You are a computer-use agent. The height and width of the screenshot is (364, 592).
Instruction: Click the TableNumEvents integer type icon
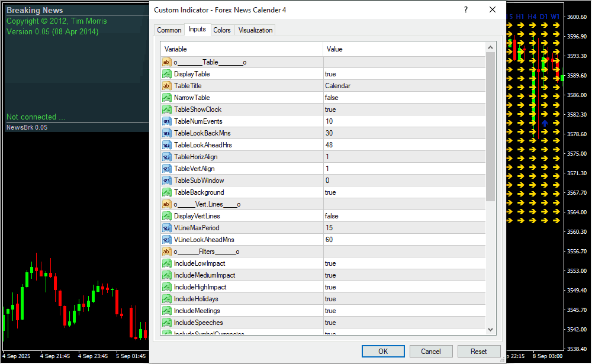click(x=166, y=121)
